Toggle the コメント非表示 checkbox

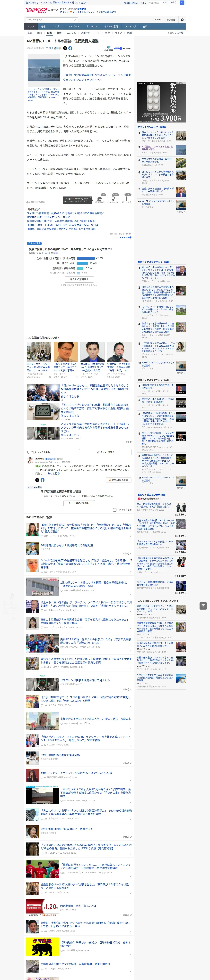(115, 510)
